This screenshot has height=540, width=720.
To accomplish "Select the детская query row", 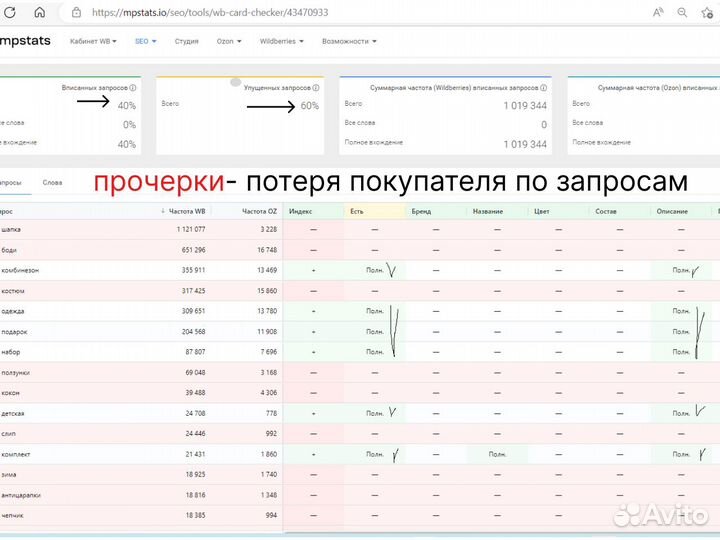I will tap(360, 413).
